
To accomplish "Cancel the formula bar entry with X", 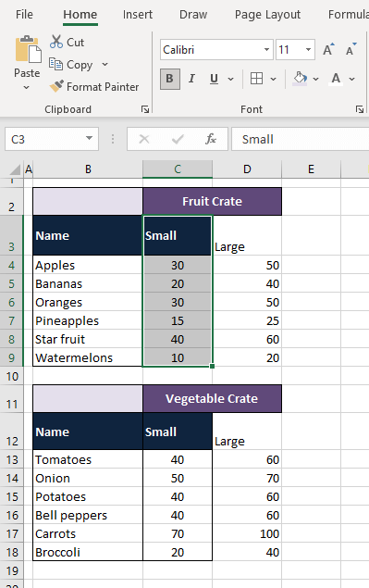I will tap(144, 139).
